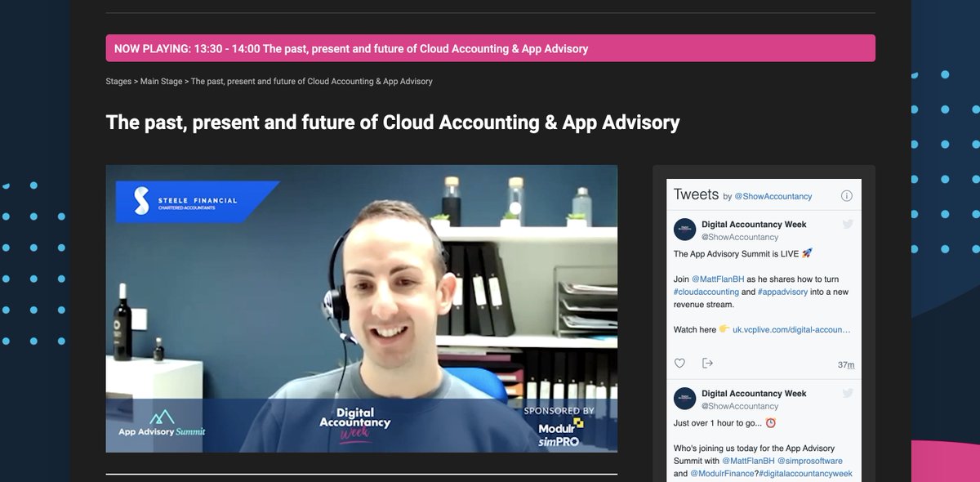
Task: Open the avatar on the 'Just over 1 hour' tweet
Action: (684, 399)
